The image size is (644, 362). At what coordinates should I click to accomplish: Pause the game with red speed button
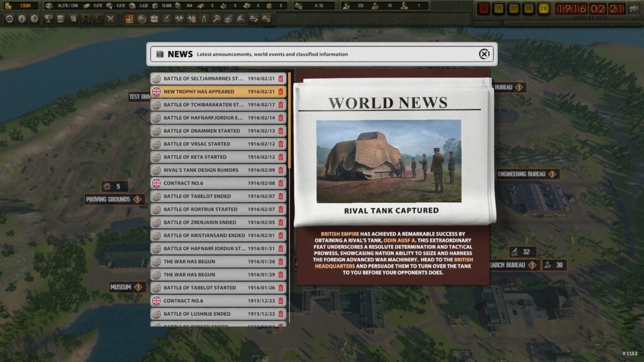(x=484, y=9)
